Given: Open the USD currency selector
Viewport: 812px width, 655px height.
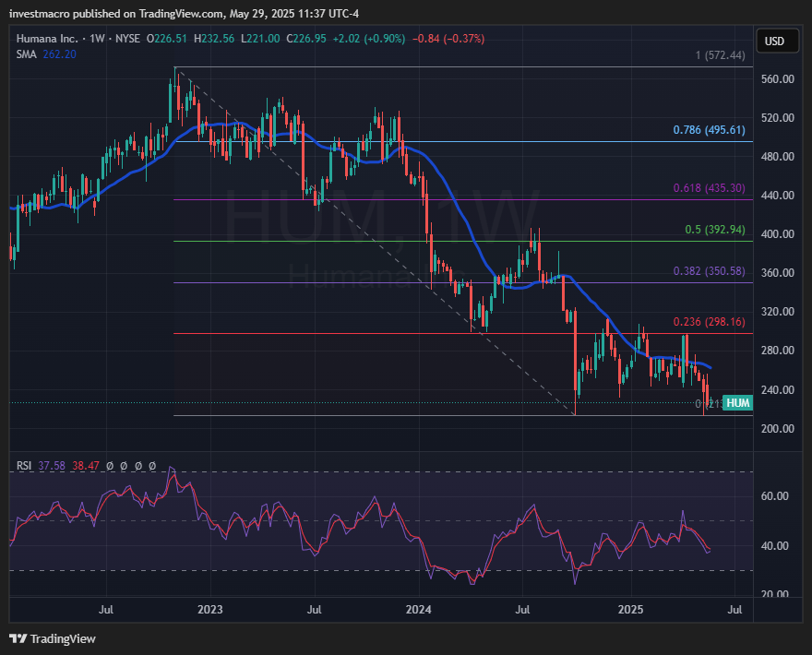Looking at the screenshot, I should pyautogui.click(x=774, y=42).
